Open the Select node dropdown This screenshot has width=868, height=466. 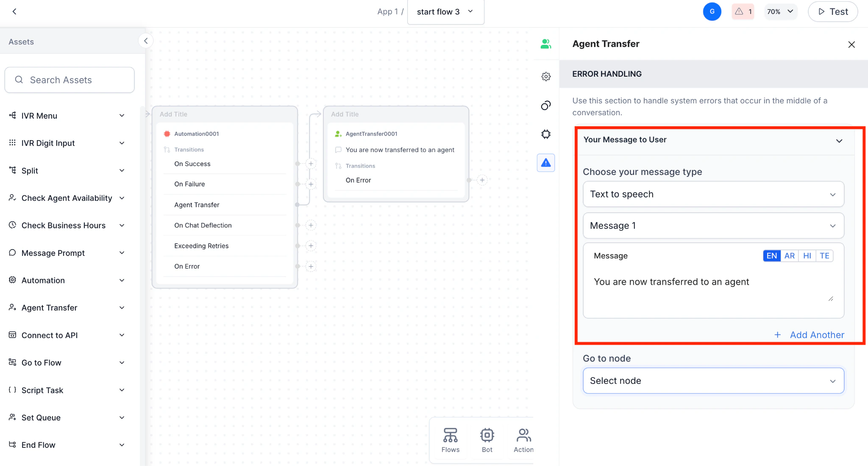click(713, 381)
